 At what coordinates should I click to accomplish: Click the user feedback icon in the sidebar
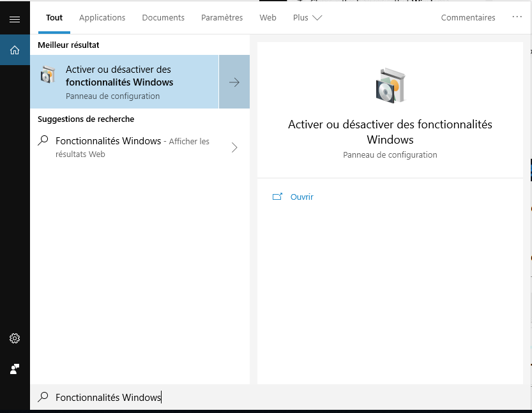[15, 369]
